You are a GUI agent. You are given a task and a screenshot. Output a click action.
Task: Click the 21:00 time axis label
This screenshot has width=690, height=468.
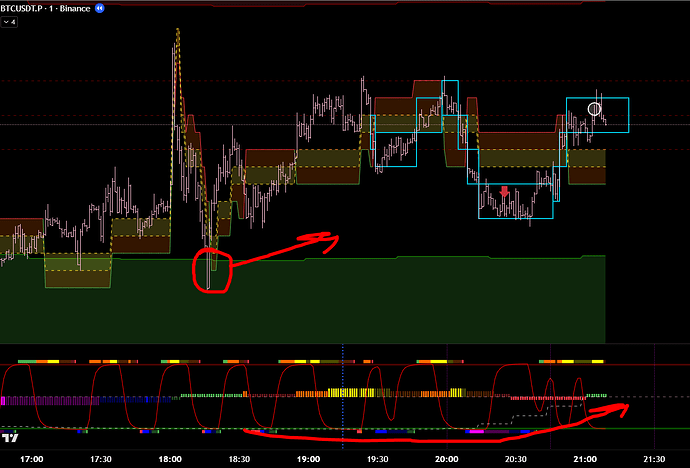585,459
